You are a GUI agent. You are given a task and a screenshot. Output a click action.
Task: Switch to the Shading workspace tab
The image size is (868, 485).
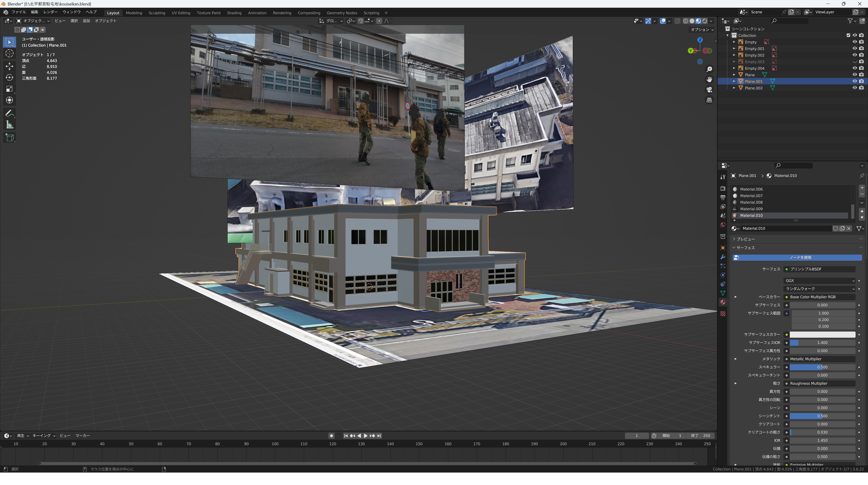tap(234, 13)
